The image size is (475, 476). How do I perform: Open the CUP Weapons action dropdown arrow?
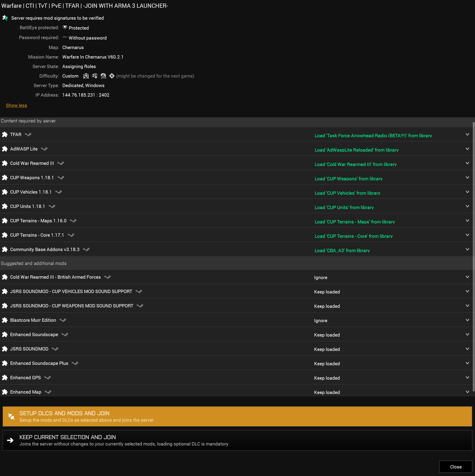click(467, 178)
